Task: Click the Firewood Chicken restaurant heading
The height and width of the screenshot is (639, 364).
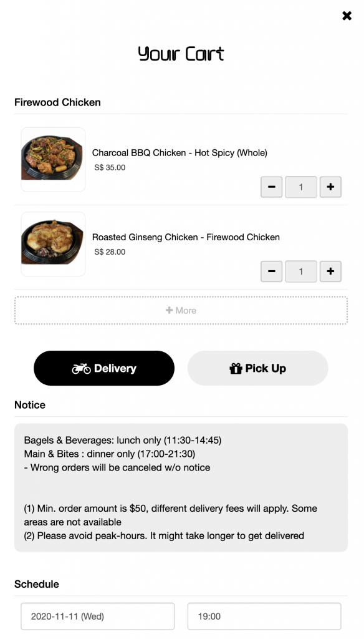Action: click(57, 102)
